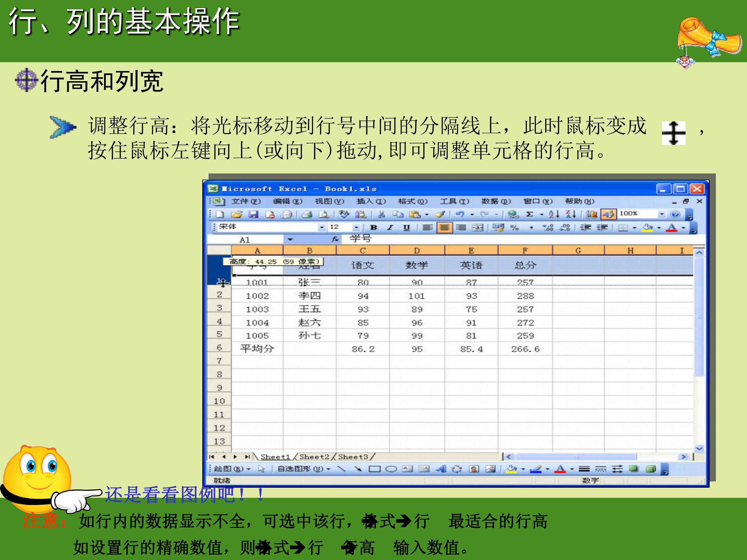Select column C header
The image size is (747, 560).
pos(363,251)
